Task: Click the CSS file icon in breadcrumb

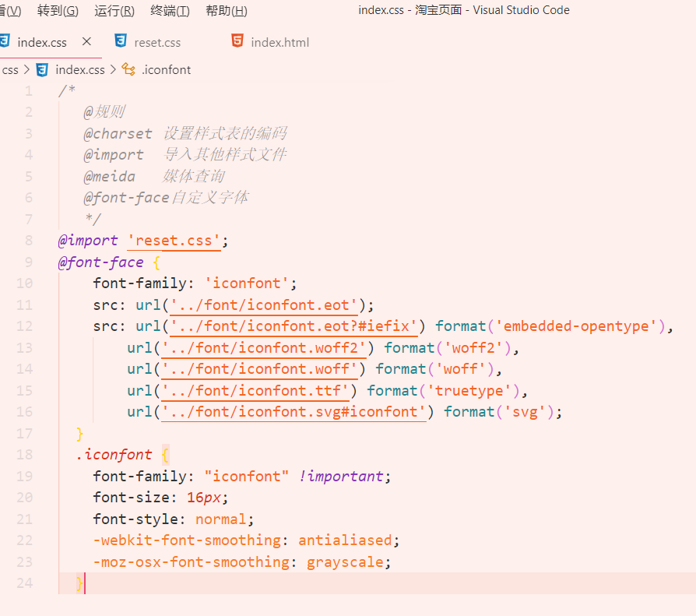Action: [x=42, y=70]
